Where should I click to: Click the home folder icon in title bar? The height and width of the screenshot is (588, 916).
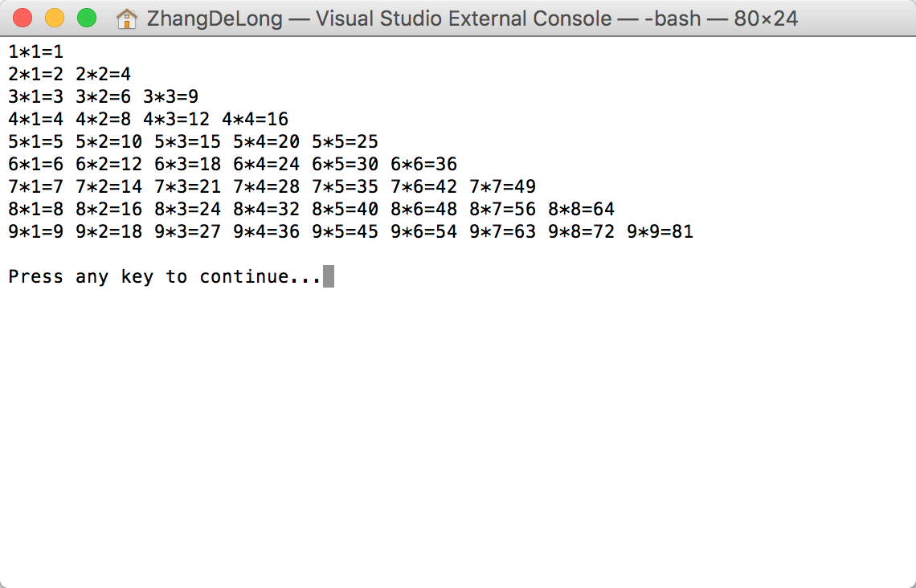coord(126,18)
